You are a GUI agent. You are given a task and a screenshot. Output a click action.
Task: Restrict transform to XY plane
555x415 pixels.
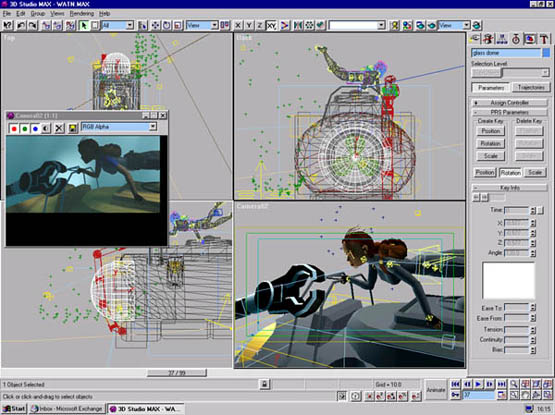pyautogui.click(x=271, y=25)
